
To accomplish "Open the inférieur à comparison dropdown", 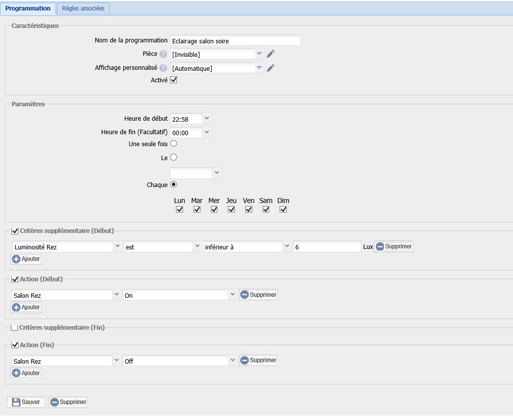I will click(x=287, y=246).
